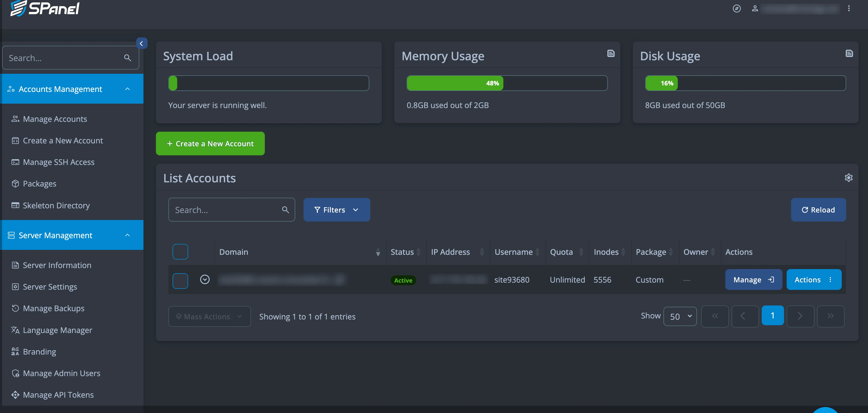Collapse the Server Management section
868x413 pixels.
tap(127, 235)
